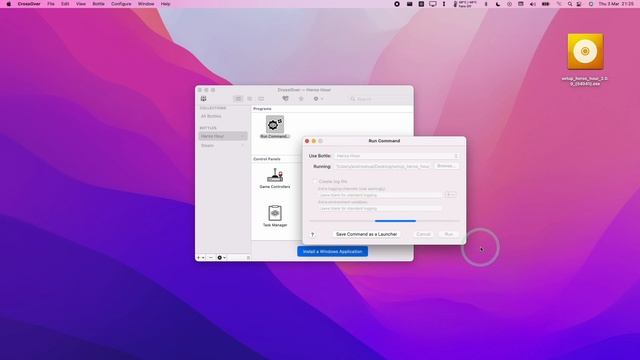The height and width of the screenshot is (360, 640).
Task: Click the date and time in menu bar
Action: click(x=616, y=4)
